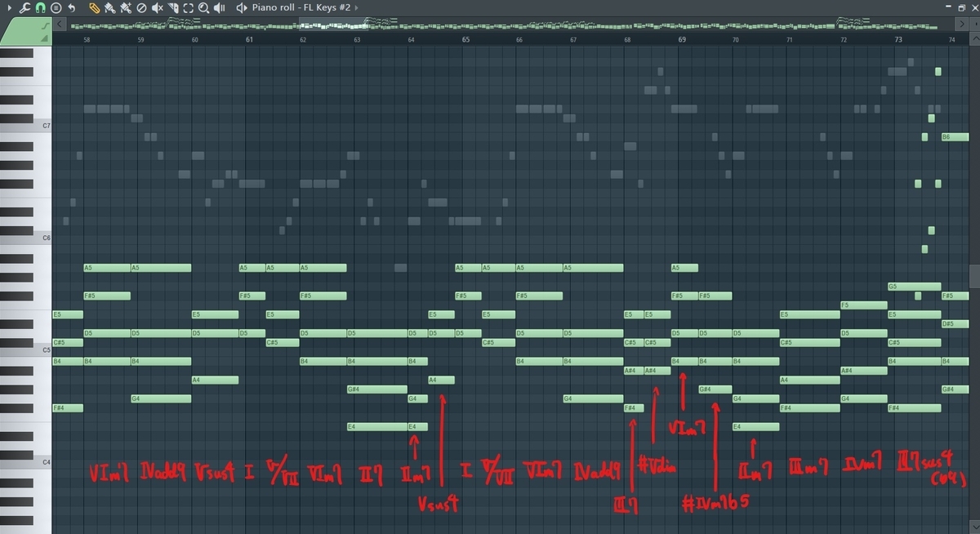Click bar 73 on the timeline ruler
This screenshot has height=534, width=980.
coord(898,38)
